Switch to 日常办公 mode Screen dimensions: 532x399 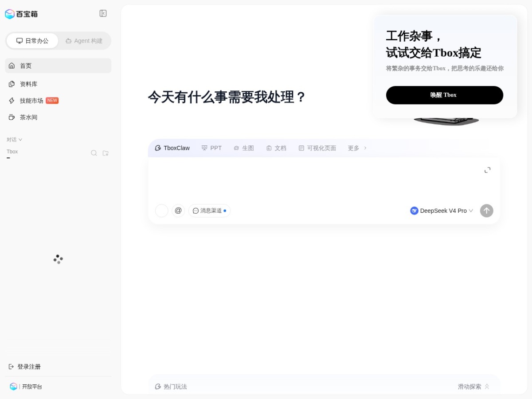click(32, 41)
